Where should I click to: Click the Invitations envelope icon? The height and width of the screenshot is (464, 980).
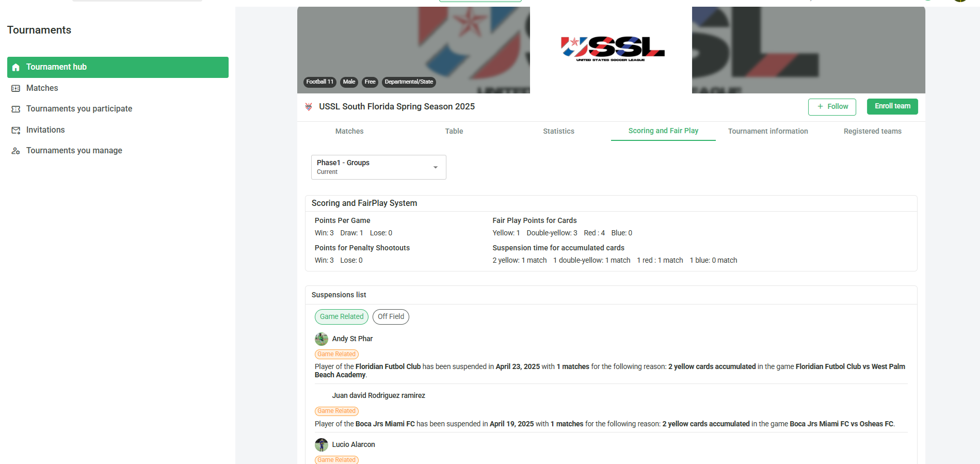pos(16,130)
